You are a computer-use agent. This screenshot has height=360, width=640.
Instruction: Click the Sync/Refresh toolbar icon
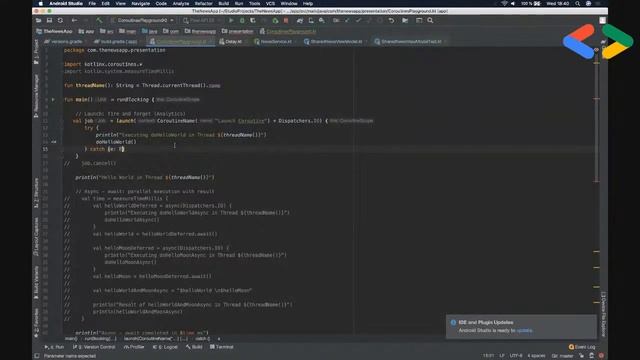click(60, 20)
